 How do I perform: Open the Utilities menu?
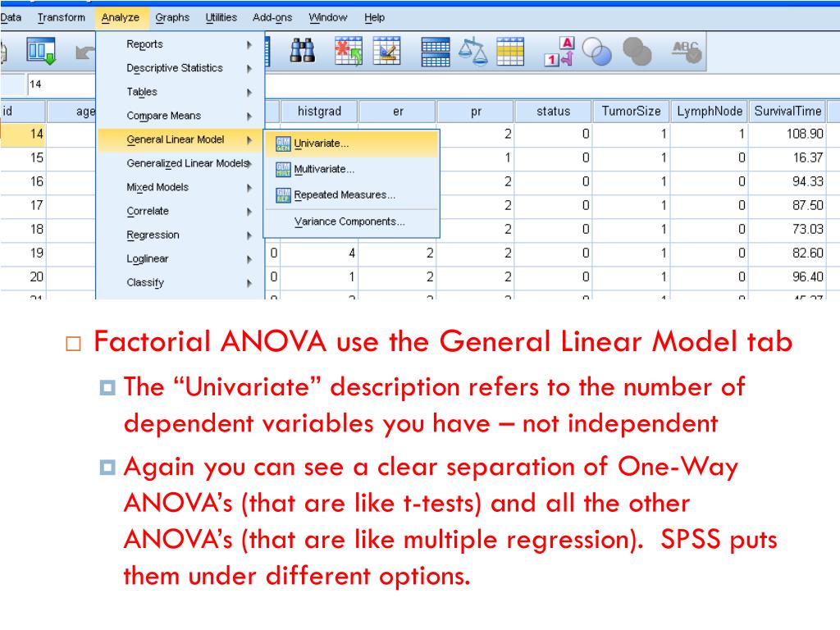221,18
